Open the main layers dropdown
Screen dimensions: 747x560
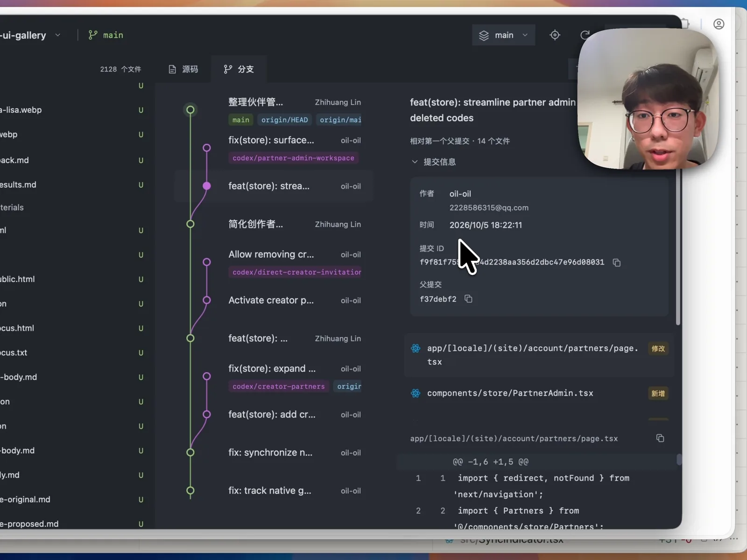tap(504, 35)
